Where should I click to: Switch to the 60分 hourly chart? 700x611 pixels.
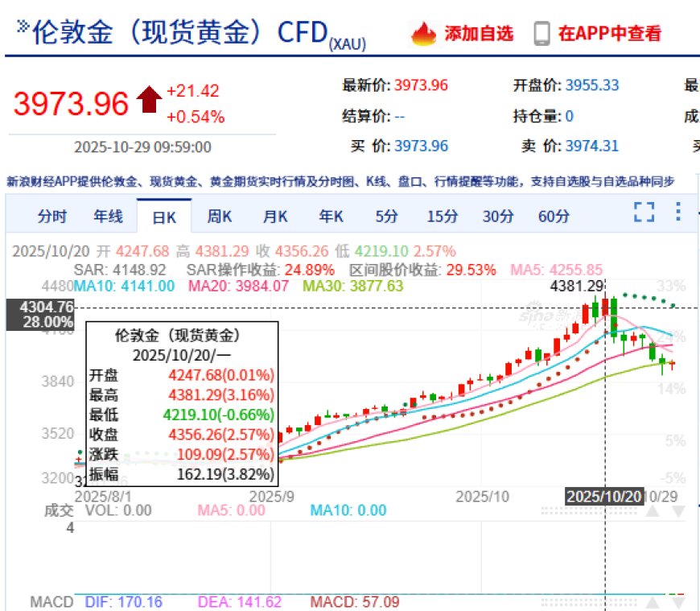click(x=553, y=216)
